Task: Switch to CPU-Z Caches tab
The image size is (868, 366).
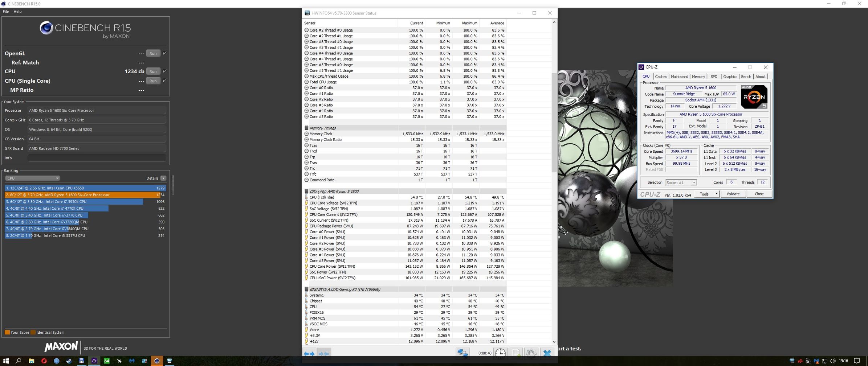Action: click(x=661, y=77)
